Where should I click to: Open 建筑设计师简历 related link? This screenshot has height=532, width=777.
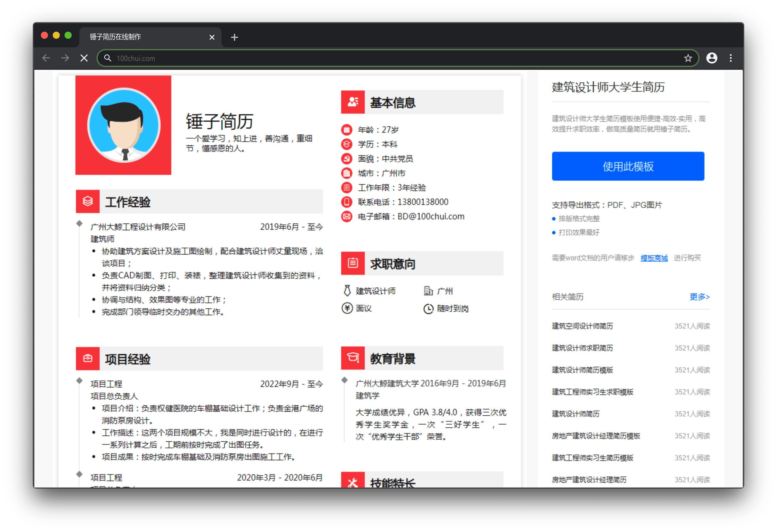pos(575,414)
